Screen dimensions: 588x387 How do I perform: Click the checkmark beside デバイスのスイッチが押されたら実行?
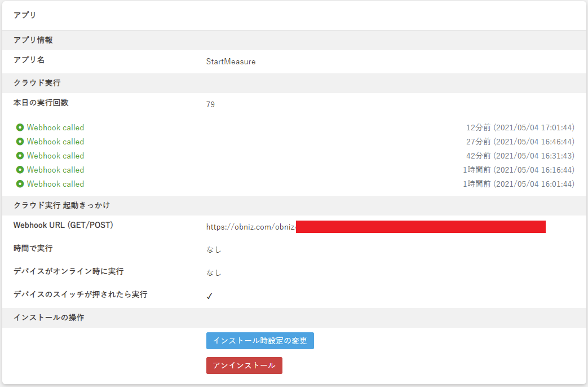click(x=209, y=296)
